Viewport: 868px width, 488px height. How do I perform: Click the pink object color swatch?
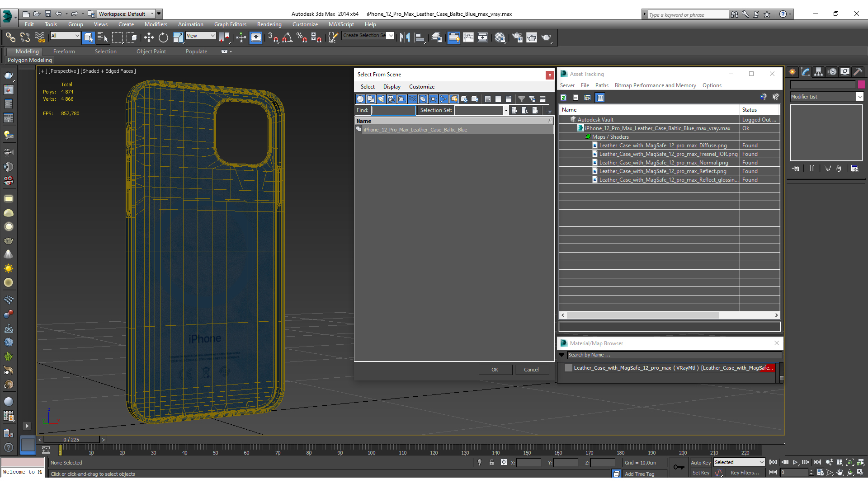coord(862,84)
